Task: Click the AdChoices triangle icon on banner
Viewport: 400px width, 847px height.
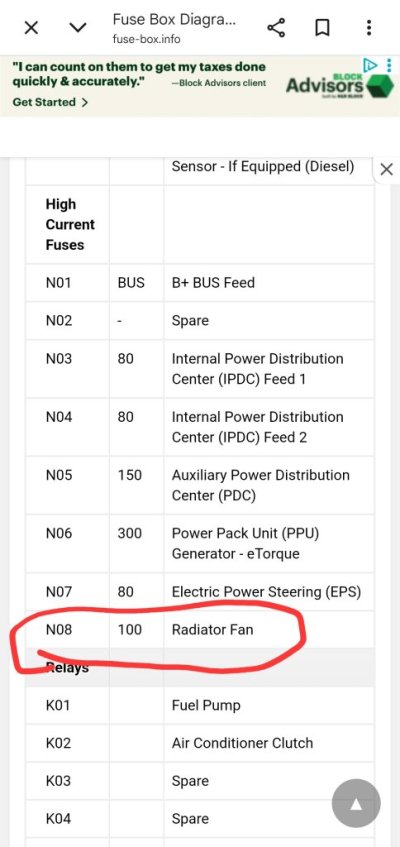Action: click(371, 66)
